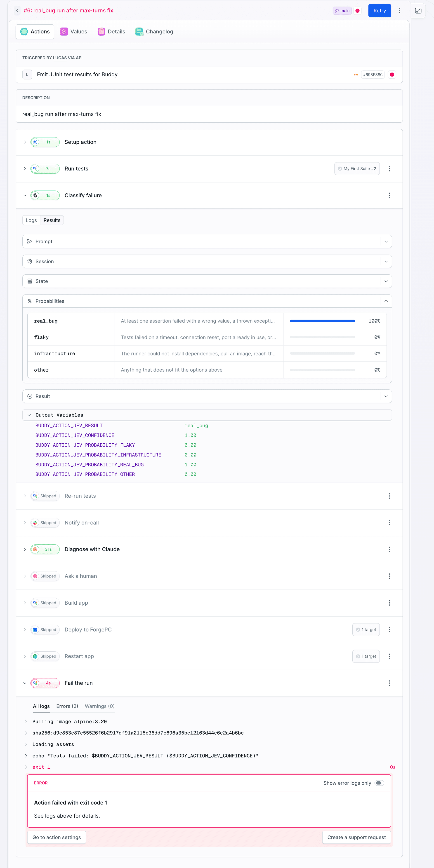The width and height of the screenshot is (434, 868).
Task: Click the flaky probability bar
Action: [322, 337]
